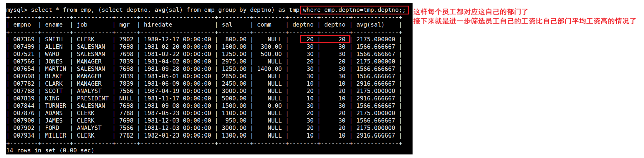The height and width of the screenshot is (158, 644).
Task: Select employee name MARTIN
Action: [55, 69]
